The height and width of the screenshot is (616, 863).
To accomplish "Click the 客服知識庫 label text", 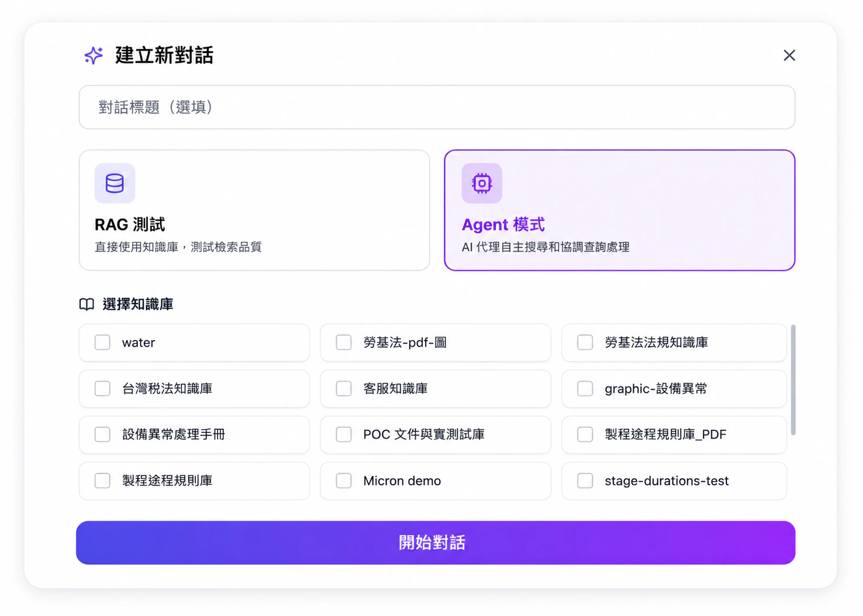I will [395, 389].
